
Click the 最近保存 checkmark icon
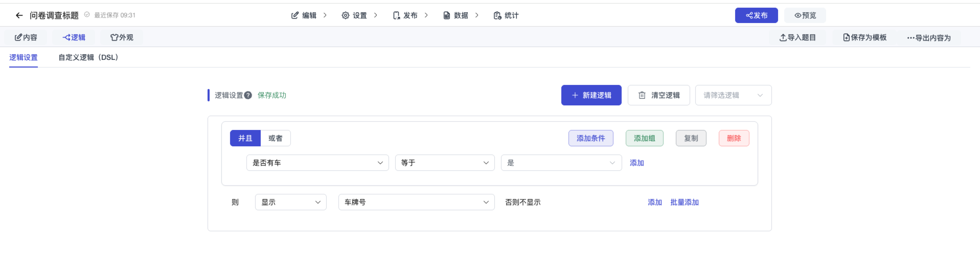pos(87,15)
